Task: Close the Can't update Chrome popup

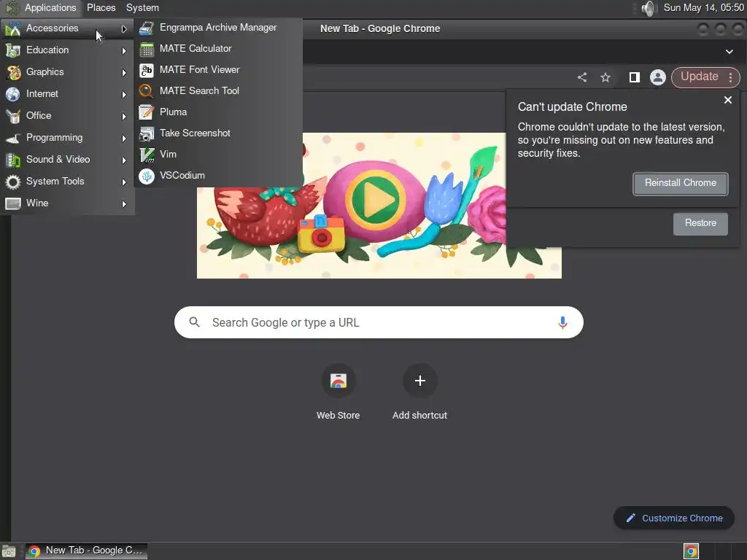Action: coord(728,100)
